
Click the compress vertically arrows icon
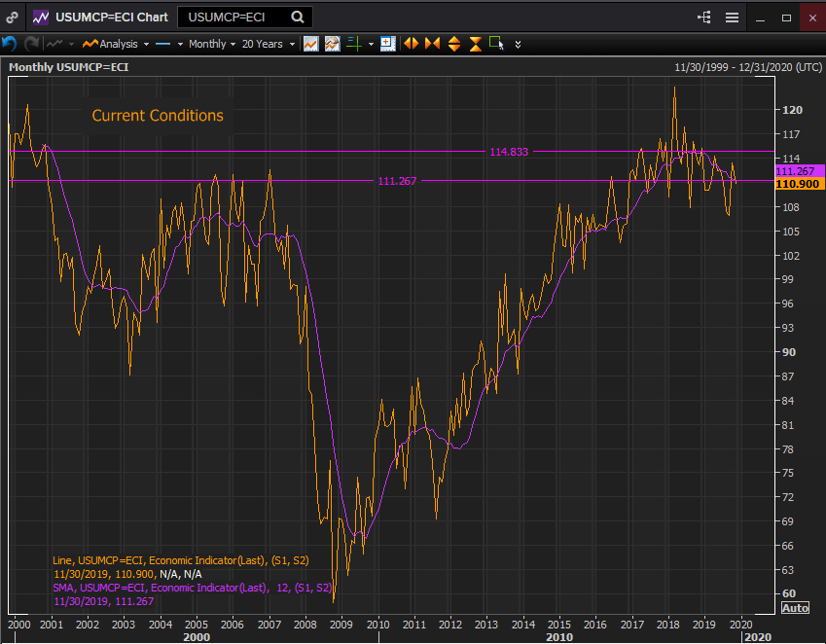click(x=475, y=44)
